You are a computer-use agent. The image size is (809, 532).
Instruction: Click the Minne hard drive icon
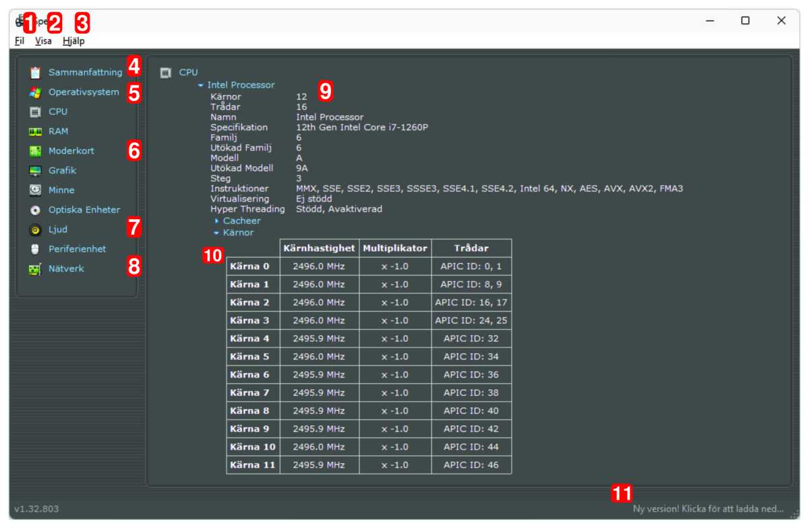pyautogui.click(x=35, y=190)
